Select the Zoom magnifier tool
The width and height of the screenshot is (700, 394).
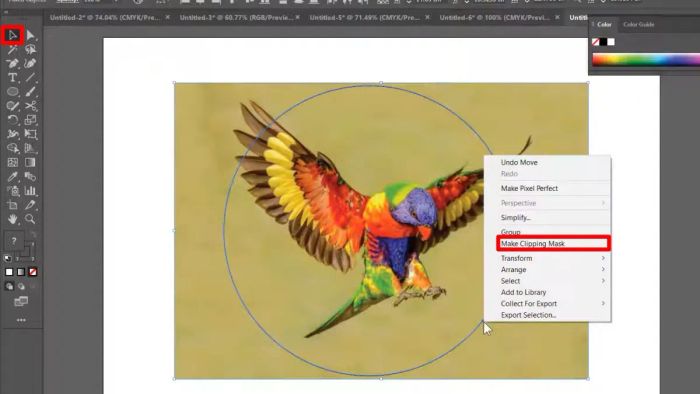(x=30, y=219)
